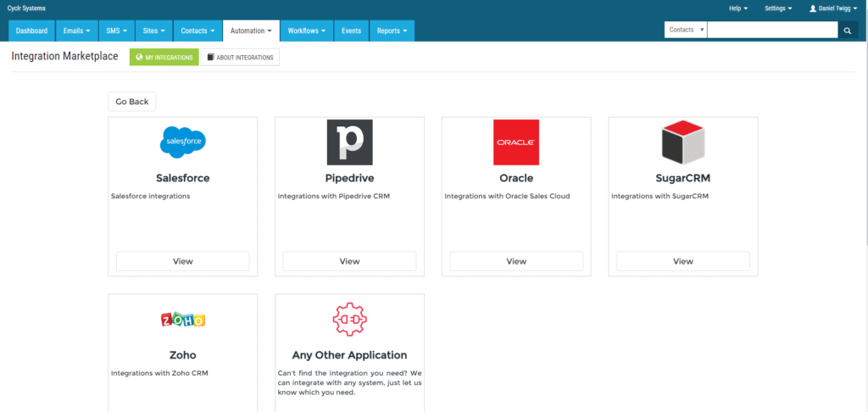Click 'Salesforce integrations' description text
This screenshot has height=412, width=868.
pyautogui.click(x=151, y=196)
